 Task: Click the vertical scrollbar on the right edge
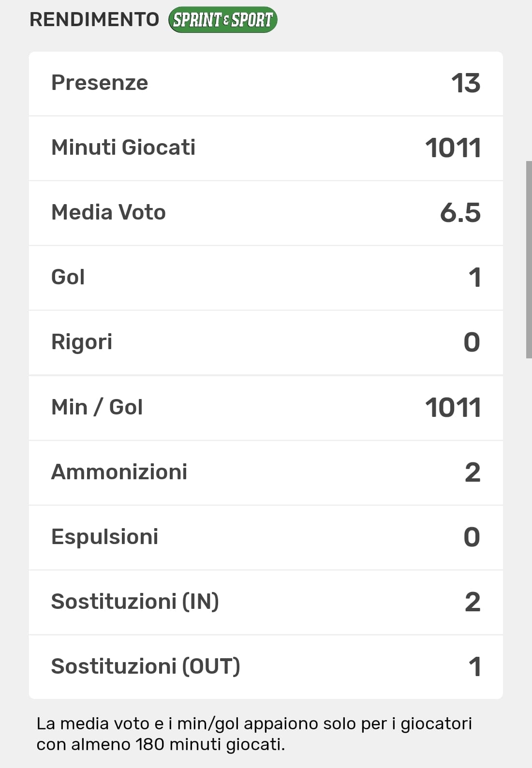(529, 260)
